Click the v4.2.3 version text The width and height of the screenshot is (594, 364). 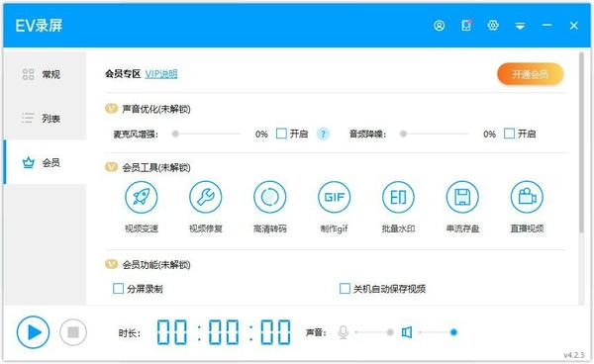pos(573,355)
